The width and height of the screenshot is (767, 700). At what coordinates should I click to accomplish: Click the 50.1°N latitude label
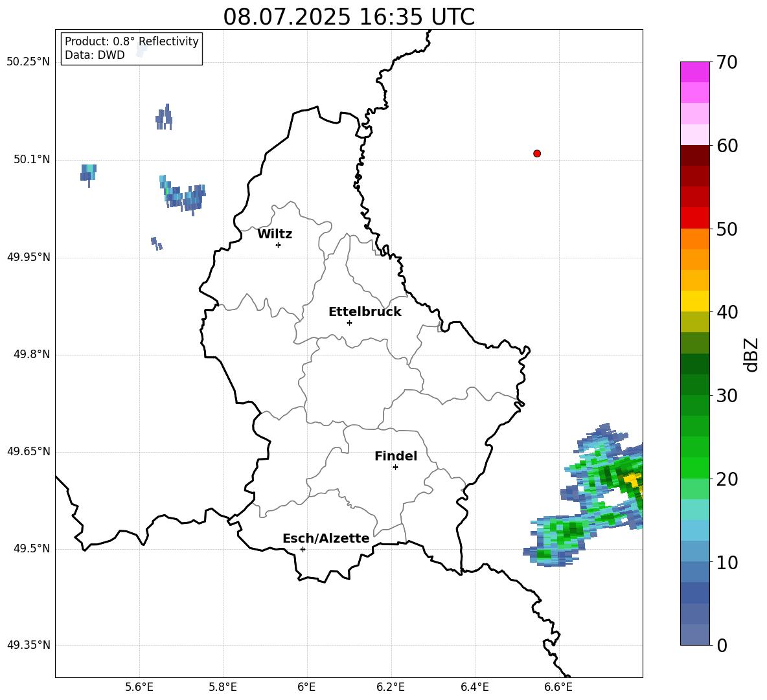coord(32,159)
